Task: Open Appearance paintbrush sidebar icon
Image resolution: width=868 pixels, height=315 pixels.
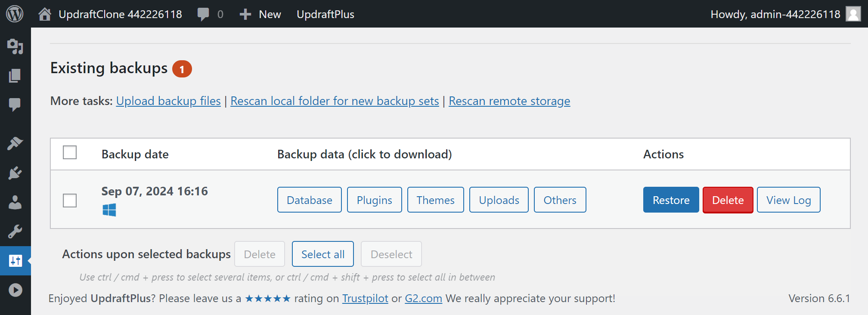Action: [15, 143]
